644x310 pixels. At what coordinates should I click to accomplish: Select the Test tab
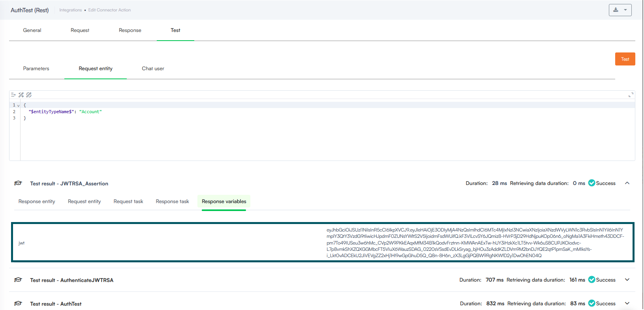pos(175,30)
